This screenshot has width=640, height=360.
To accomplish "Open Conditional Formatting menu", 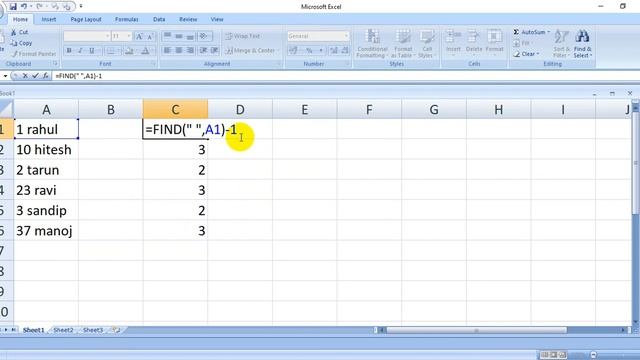I will click(372, 43).
